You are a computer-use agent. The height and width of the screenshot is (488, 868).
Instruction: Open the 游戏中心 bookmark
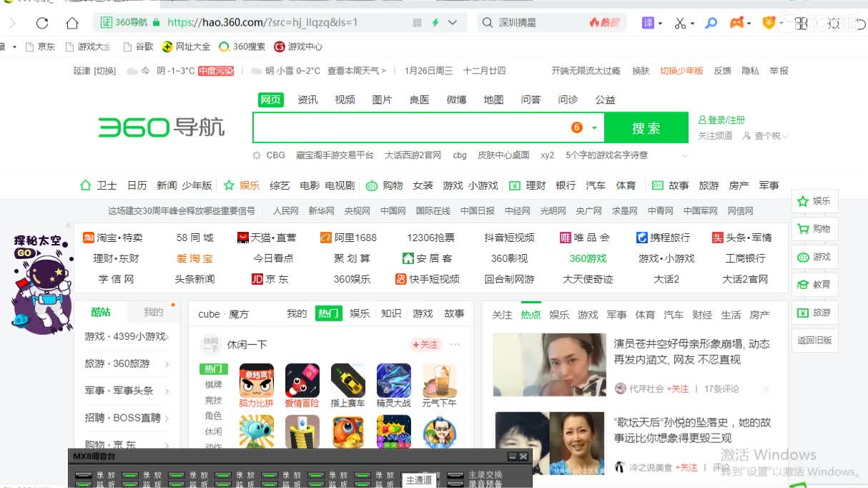[x=298, y=47]
